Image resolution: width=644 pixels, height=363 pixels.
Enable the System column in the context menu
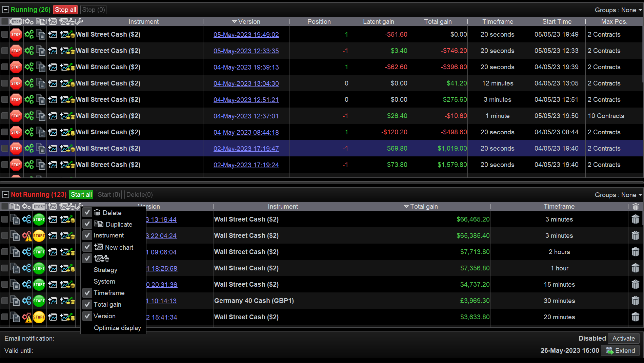(113, 282)
